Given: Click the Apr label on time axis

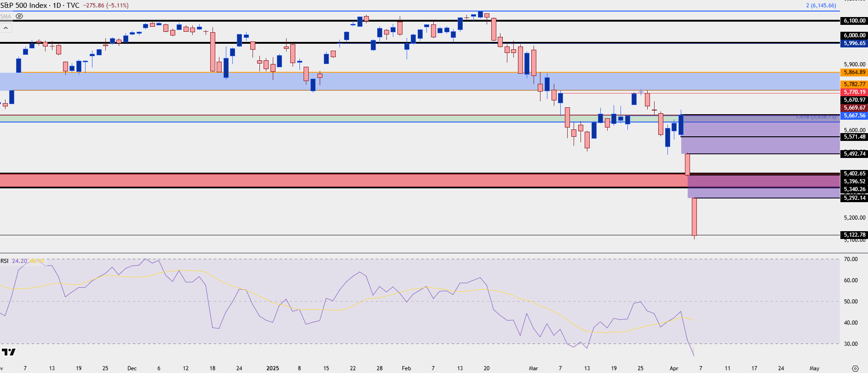Looking at the screenshot, I should coord(674,368).
